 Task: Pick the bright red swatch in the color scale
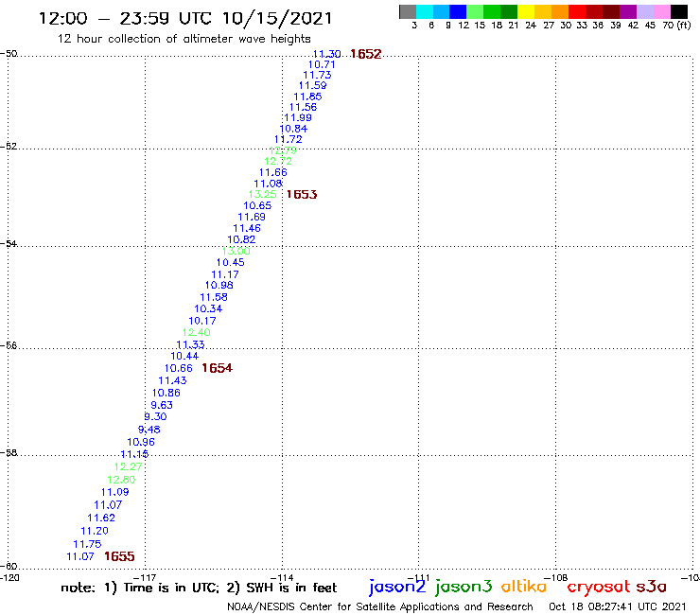pos(577,11)
